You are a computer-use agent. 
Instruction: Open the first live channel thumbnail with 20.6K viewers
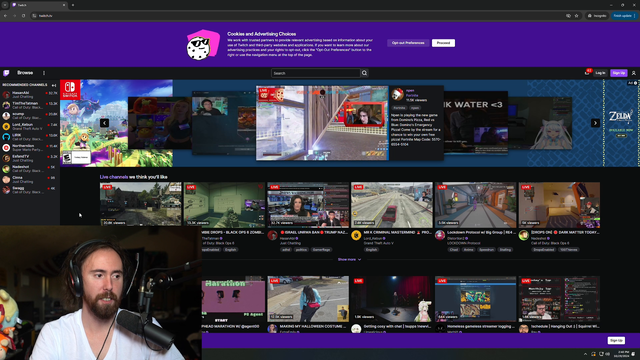click(141, 204)
